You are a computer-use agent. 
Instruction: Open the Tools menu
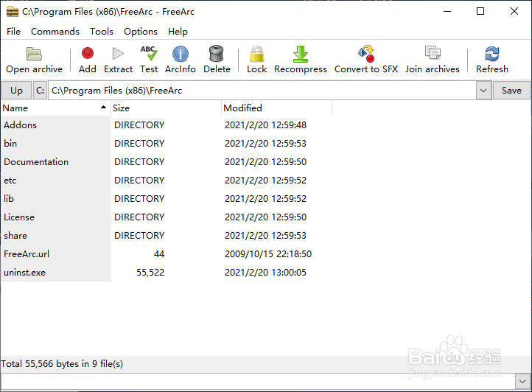coord(102,32)
